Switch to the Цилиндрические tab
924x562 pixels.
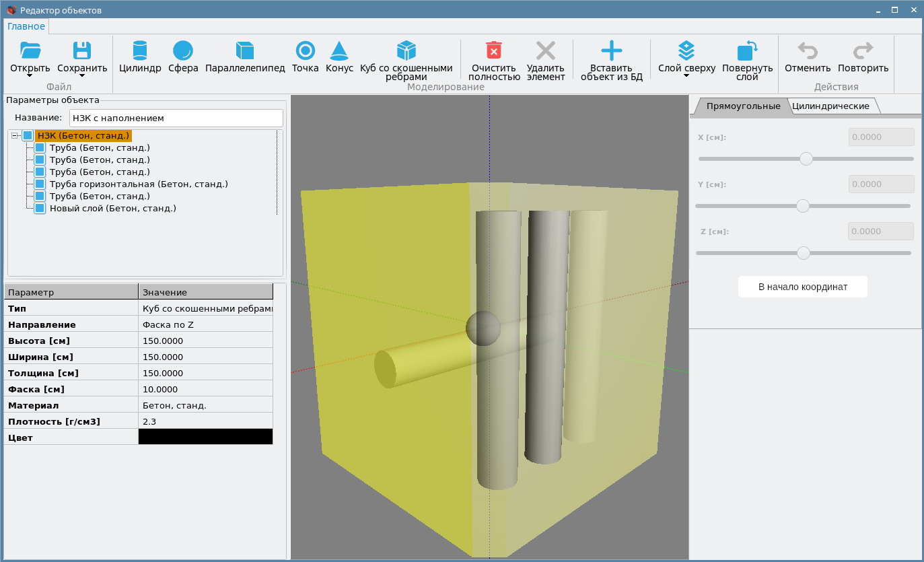click(830, 106)
